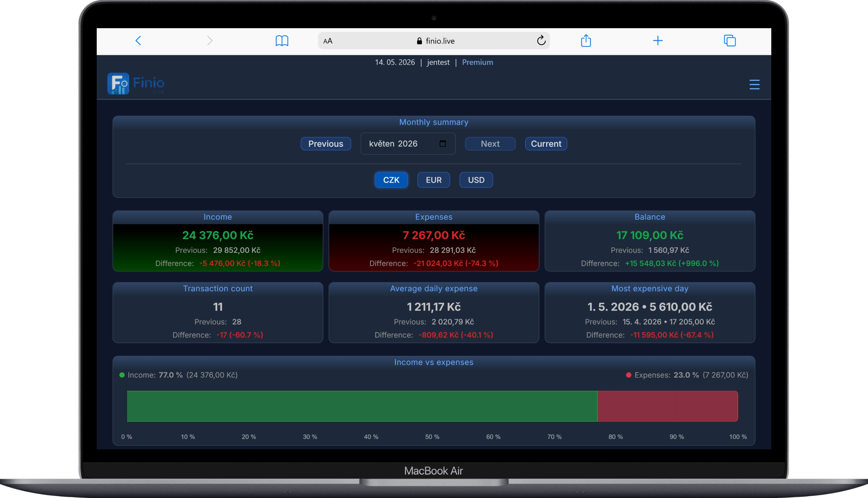
Task: Click previous expenses 28 291,03 Kč
Action: click(x=453, y=250)
